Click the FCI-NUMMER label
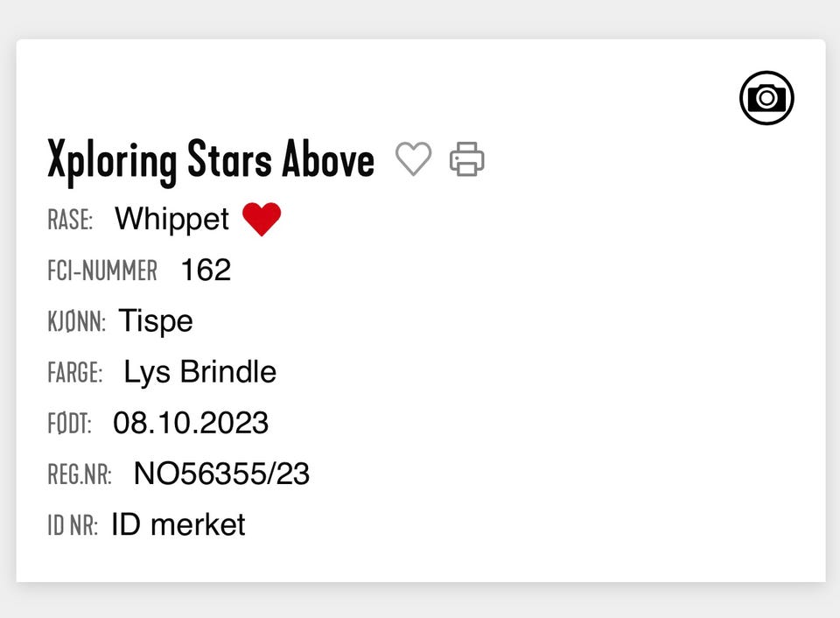The width and height of the screenshot is (840, 618). [102, 270]
